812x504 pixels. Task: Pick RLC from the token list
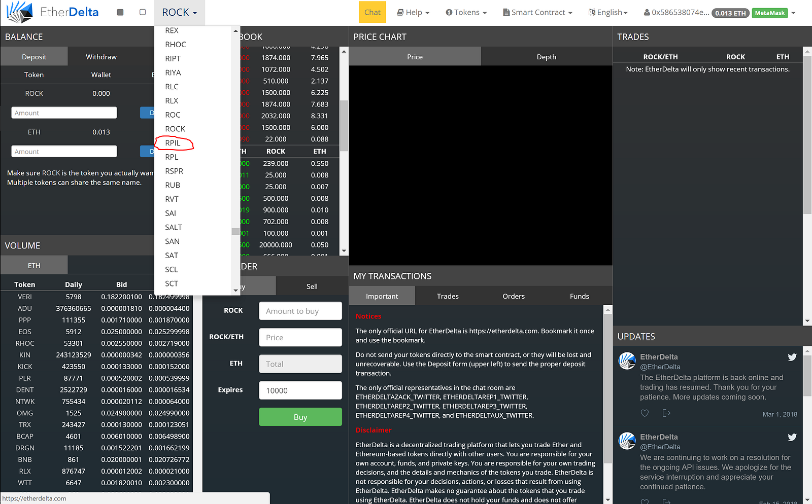point(172,87)
